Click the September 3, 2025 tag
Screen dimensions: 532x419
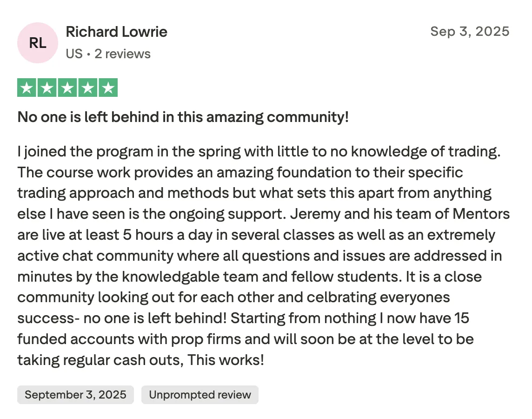75,394
